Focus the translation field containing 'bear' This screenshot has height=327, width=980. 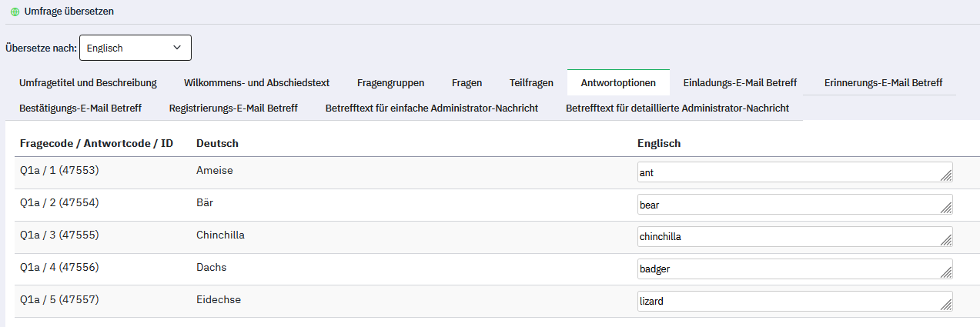pyautogui.click(x=785, y=205)
